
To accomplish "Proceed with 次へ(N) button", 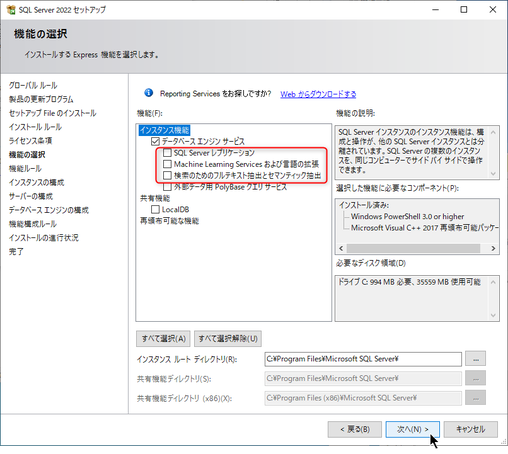I will (x=412, y=429).
